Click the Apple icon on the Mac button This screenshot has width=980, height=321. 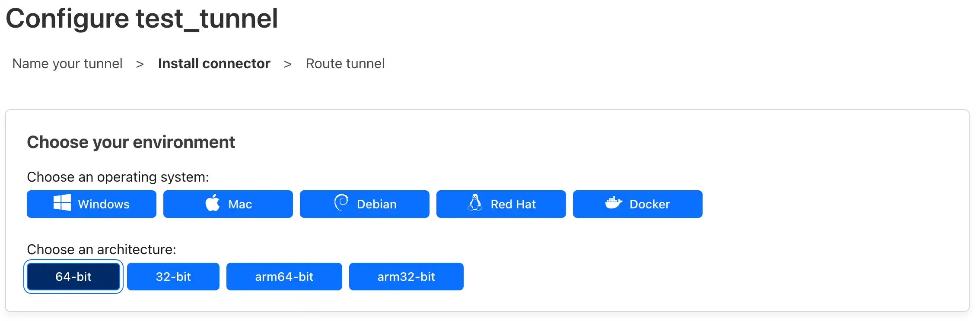coord(212,204)
